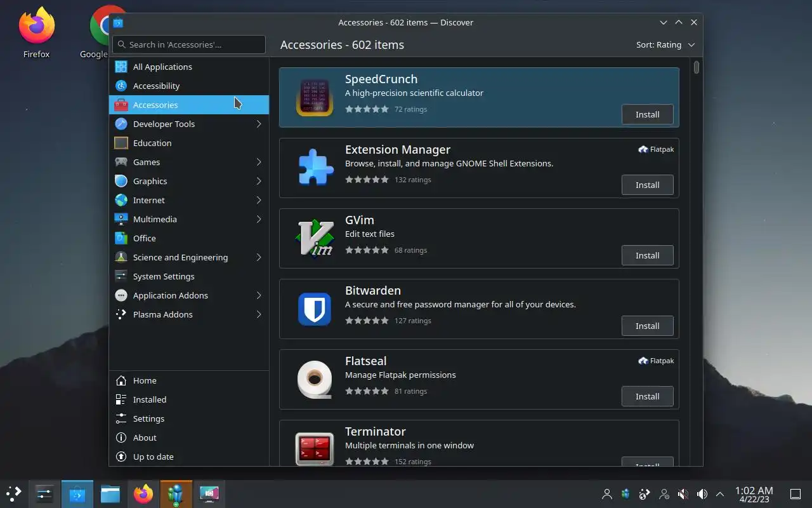Screen dimensions: 812x508
Task: Install Bitwarden
Action: [647, 326]
